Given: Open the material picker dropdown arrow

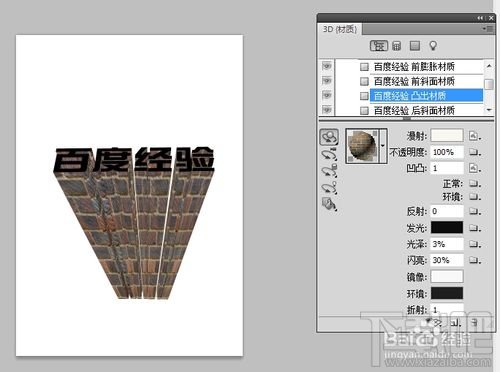Looking at the screenshot, I should click(383, 146).
